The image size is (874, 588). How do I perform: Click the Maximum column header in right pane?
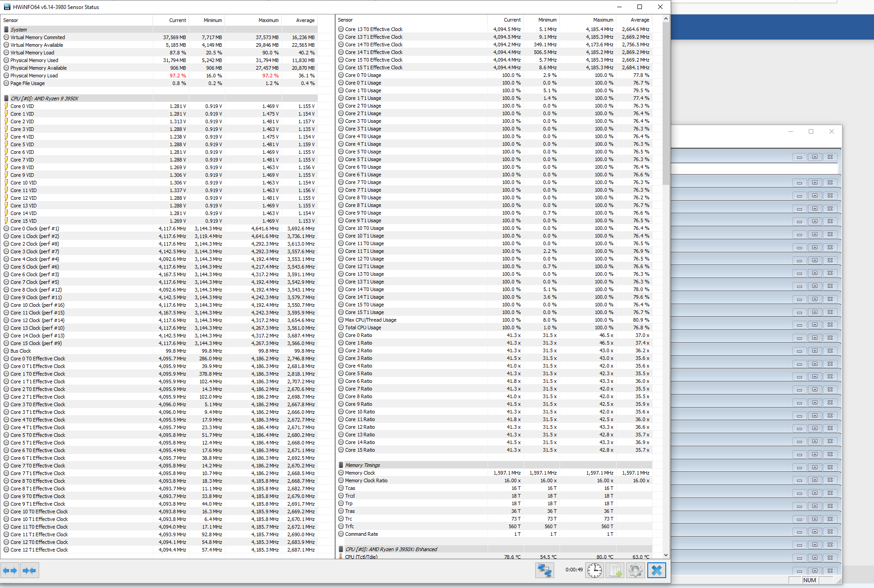(x=603, y=20)
